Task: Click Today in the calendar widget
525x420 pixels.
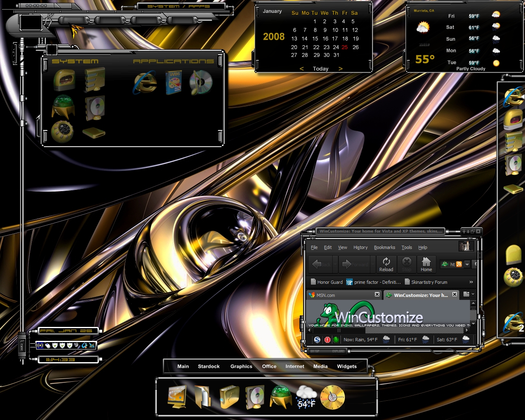Action: click(320, 69)
